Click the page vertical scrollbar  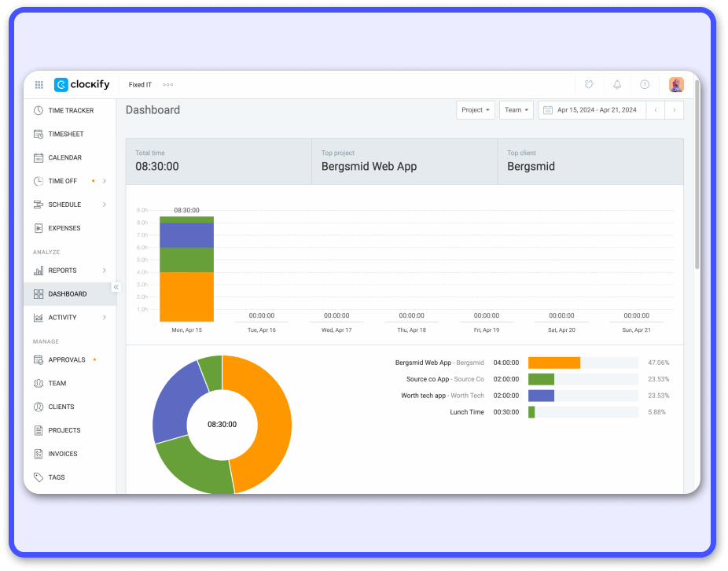pyautogui.click(x=697, y=175)
